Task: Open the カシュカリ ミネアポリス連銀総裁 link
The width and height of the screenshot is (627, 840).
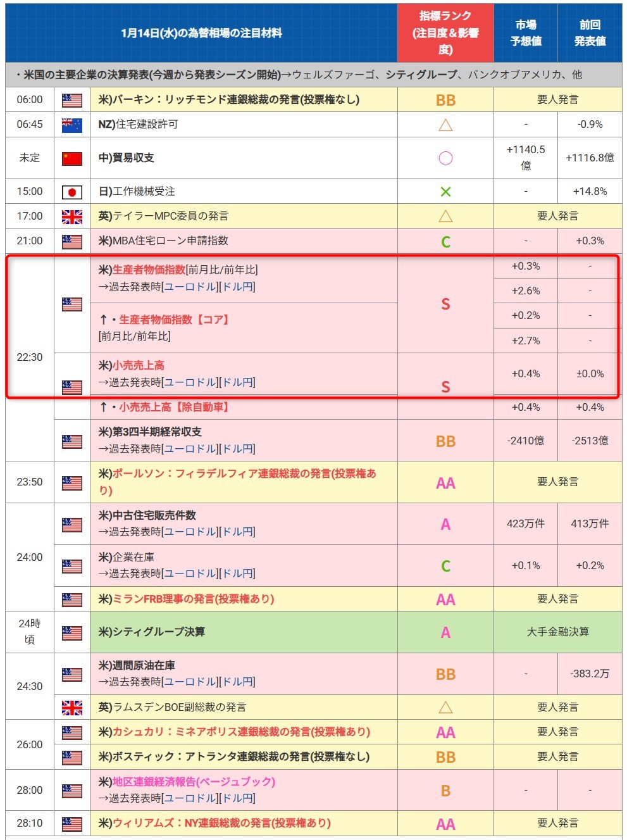Action: coord(241,732)
